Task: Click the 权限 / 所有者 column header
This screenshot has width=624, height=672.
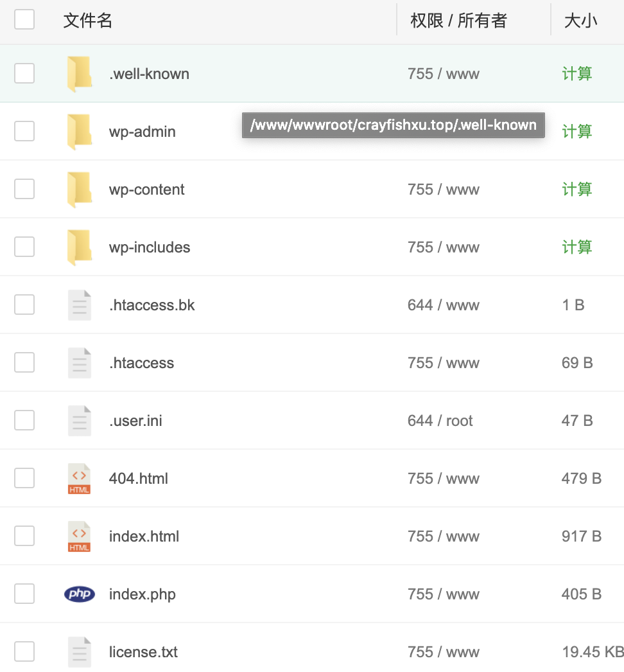Action: coord(458,21)
